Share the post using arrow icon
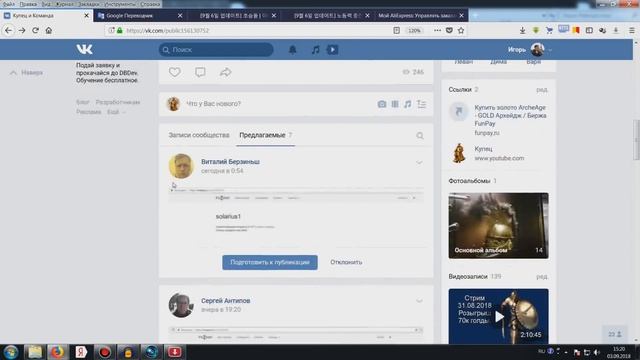The width and height of the screenshot is (640, 360). [x=225, y=72]
